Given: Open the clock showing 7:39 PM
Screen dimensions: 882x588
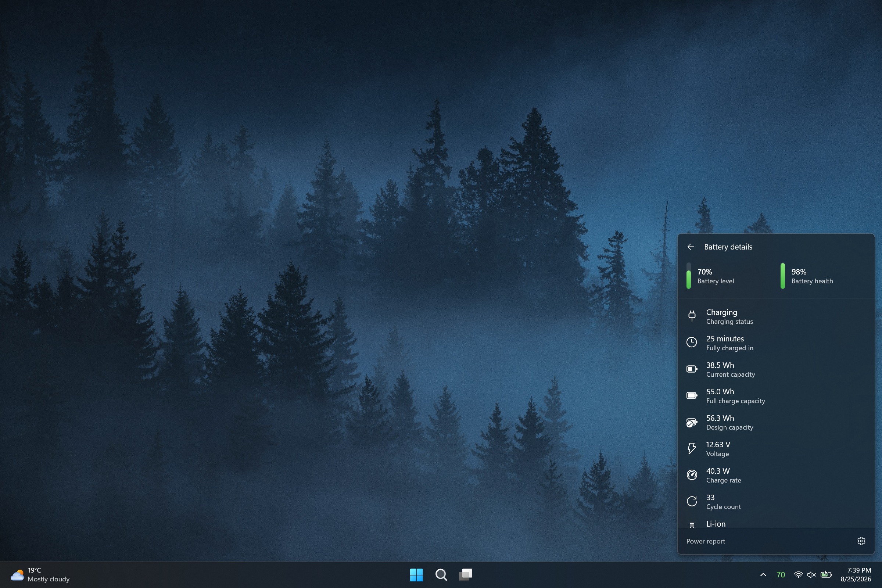Looking at the screenshot, I should pos(856,574).
